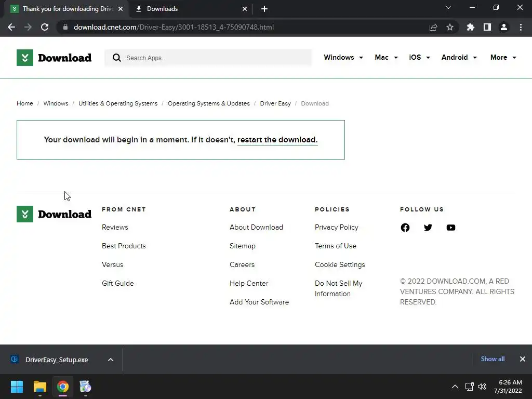
Task: Open Operating Systems & Updates breadcrumb
Action: click(x=209, y=103)
